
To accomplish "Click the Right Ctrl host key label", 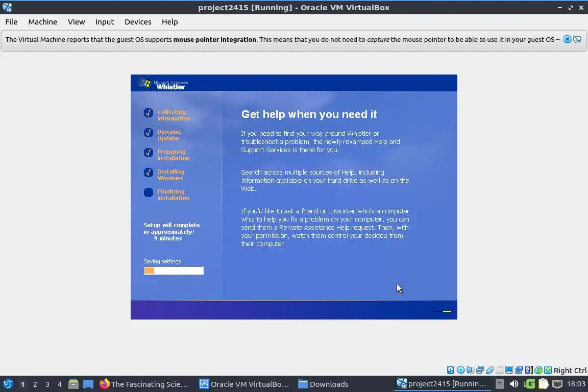I will coord(570,371).
